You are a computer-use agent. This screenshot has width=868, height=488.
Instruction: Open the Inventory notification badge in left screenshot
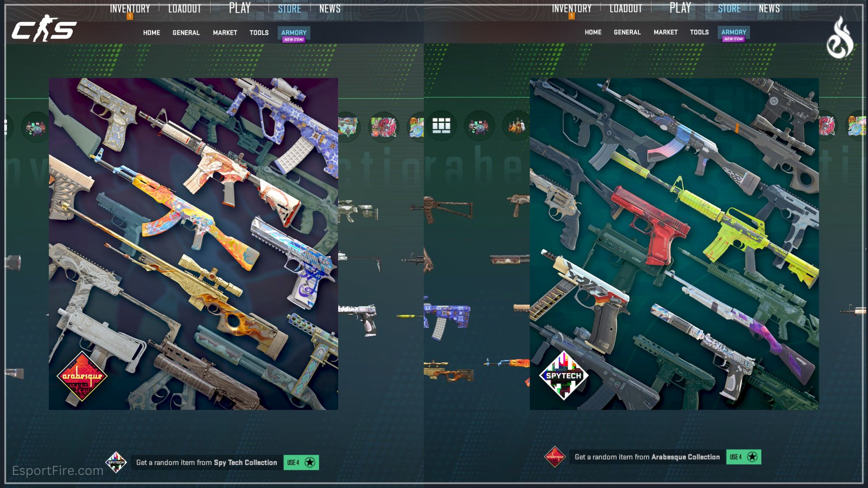[130, 16]
